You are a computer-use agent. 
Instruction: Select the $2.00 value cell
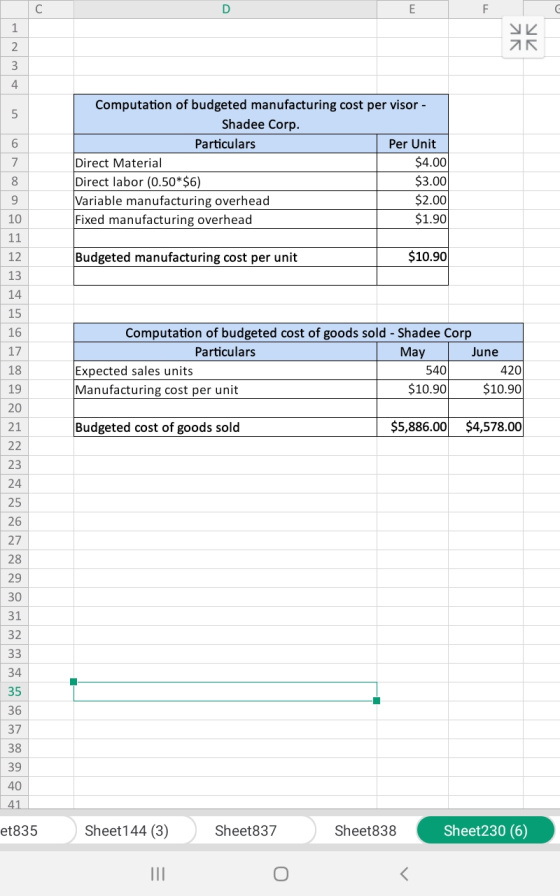tap(413, 201)
